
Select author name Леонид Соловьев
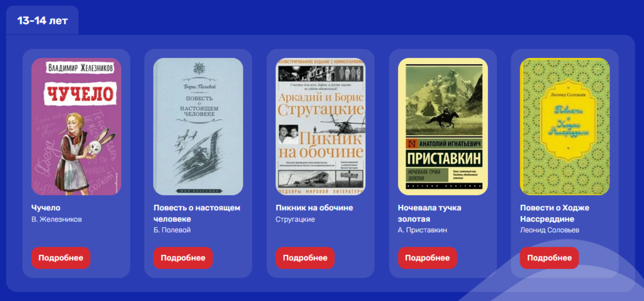(550, 230)
